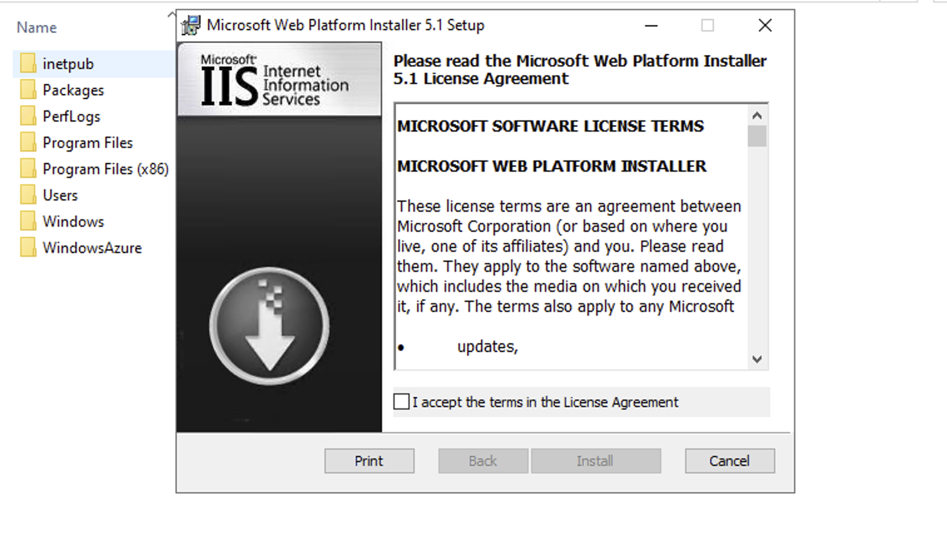Image resolution: width=947 pixels, height=560 pixels.
Task: Click the 'updates,' bullet text
Action: tap(487, 346)
